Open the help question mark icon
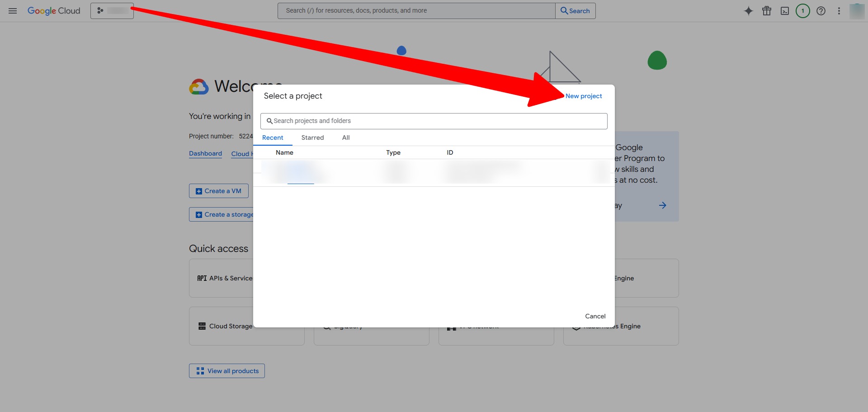868x412 pixels. tap(821, 11)
